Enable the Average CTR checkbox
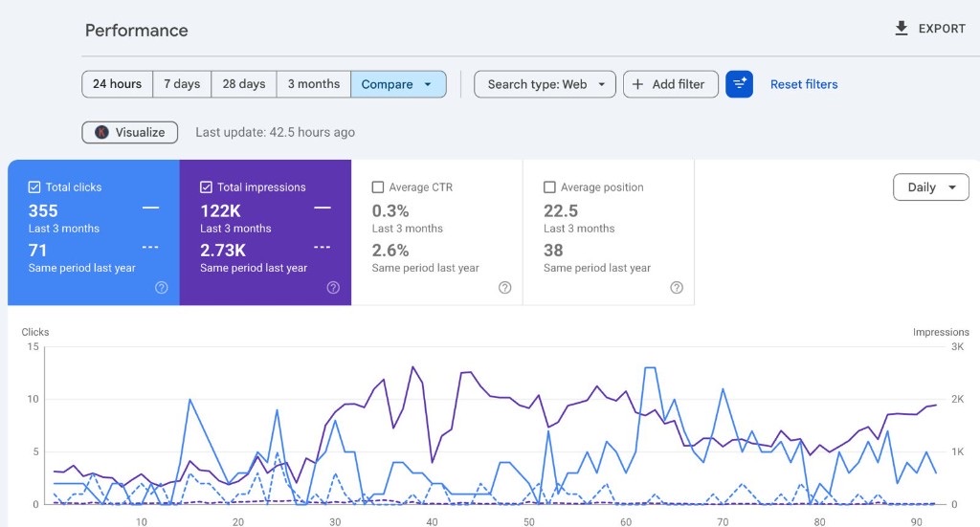Screen dimensions: 980x527 pos(377,187)
